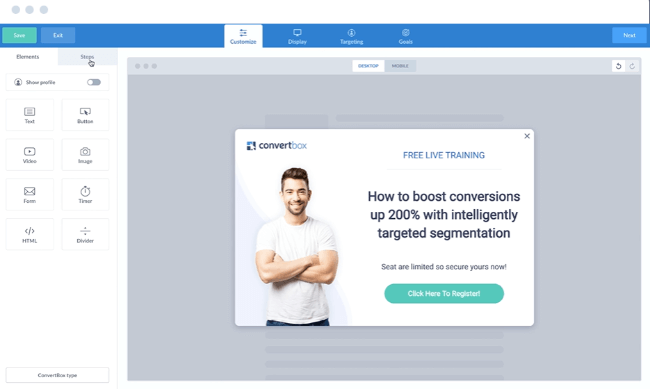Click the ConvertBox logo in popup
Screen dimensions: 650x389
tap(276, 146)
